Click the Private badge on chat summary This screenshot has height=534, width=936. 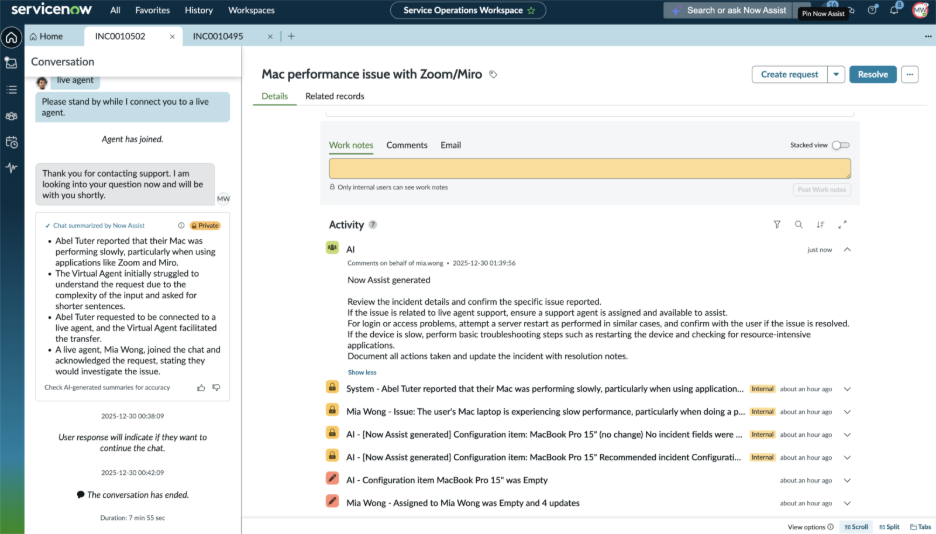pyautogui.click(x=205, y=226)
